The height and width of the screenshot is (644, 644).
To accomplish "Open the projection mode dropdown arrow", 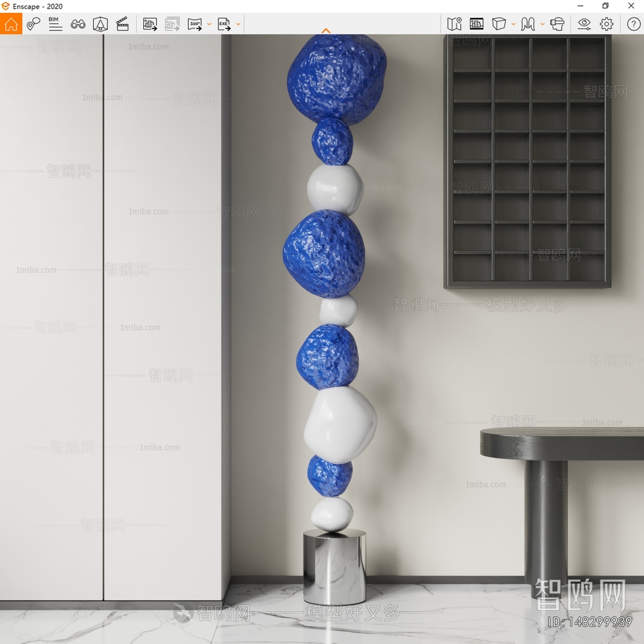I will pos(513,24).
